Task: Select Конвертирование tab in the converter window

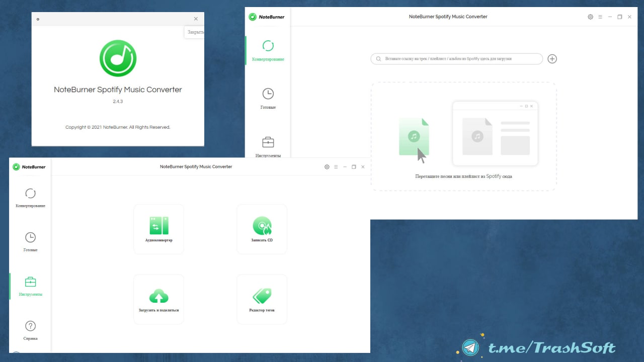Action: pyautogui.click(x=268, y=51)
